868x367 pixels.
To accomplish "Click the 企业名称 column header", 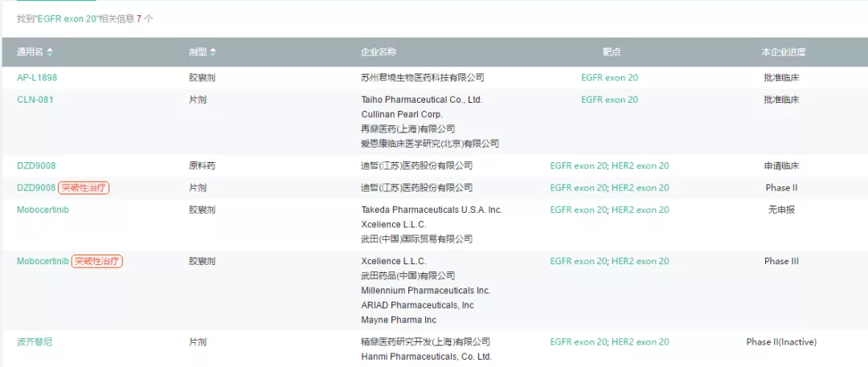I will (x=379, y=52).
